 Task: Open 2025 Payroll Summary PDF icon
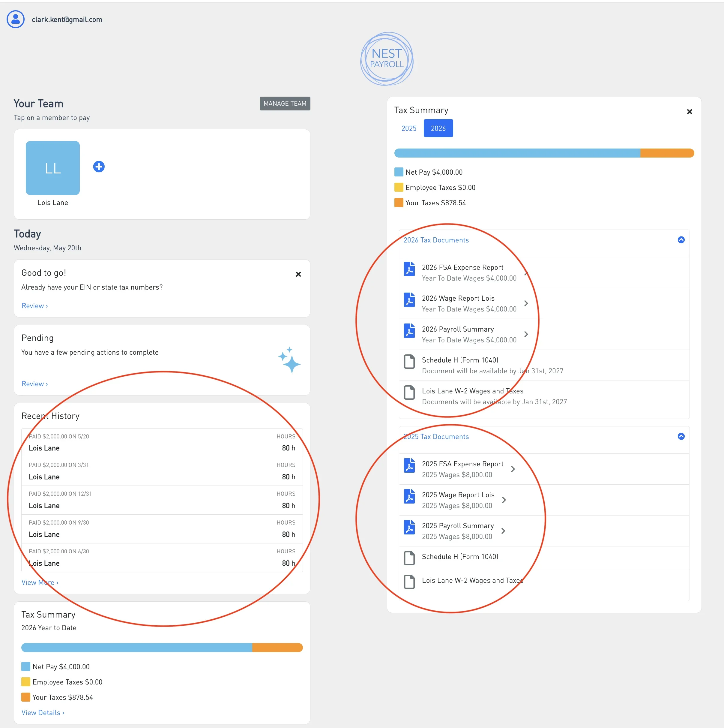click(409, 527)
